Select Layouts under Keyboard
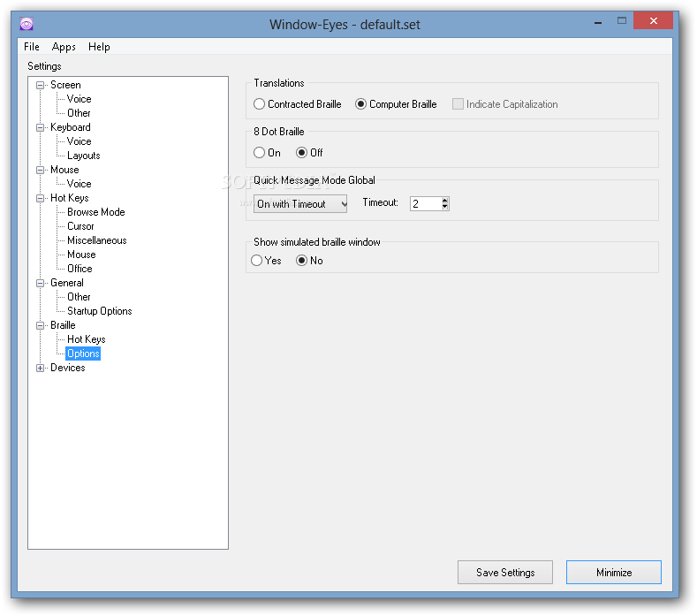Viewport: 697px width, 616px height. (x=84, y=156)
